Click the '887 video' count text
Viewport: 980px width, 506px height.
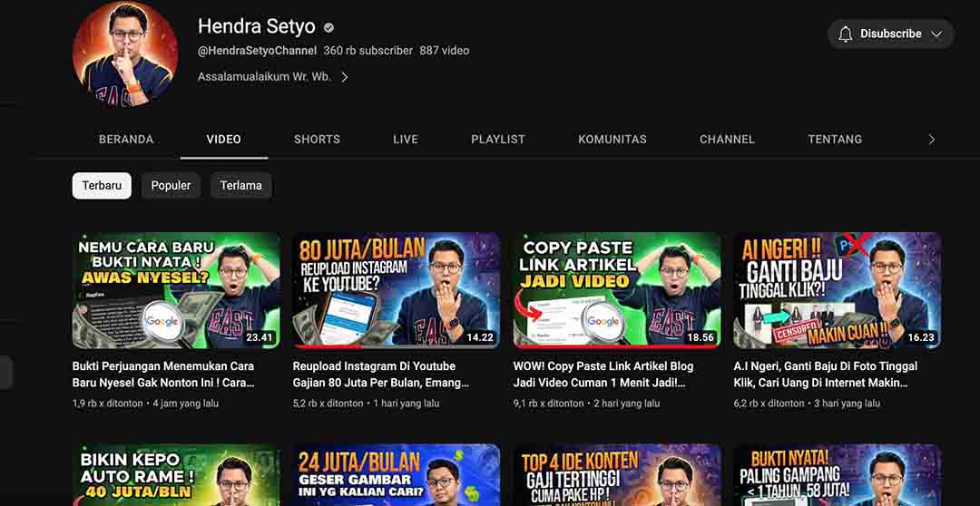(445, 51)
